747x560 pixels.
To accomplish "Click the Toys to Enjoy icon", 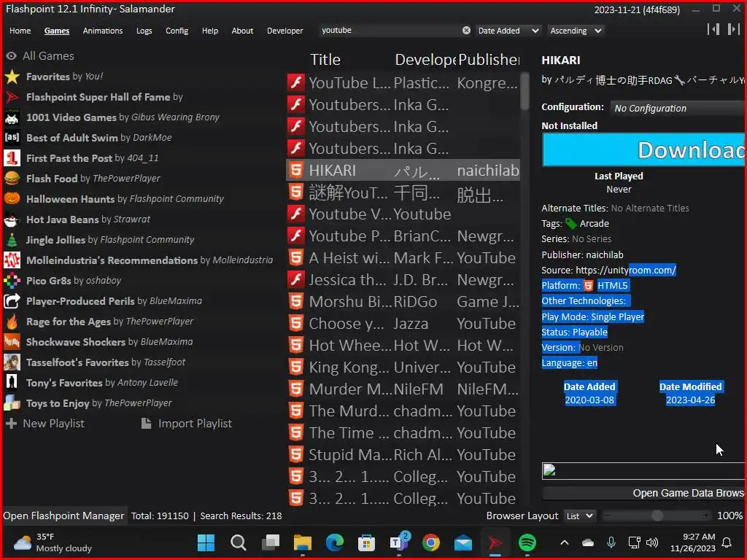I will (12, 403).
